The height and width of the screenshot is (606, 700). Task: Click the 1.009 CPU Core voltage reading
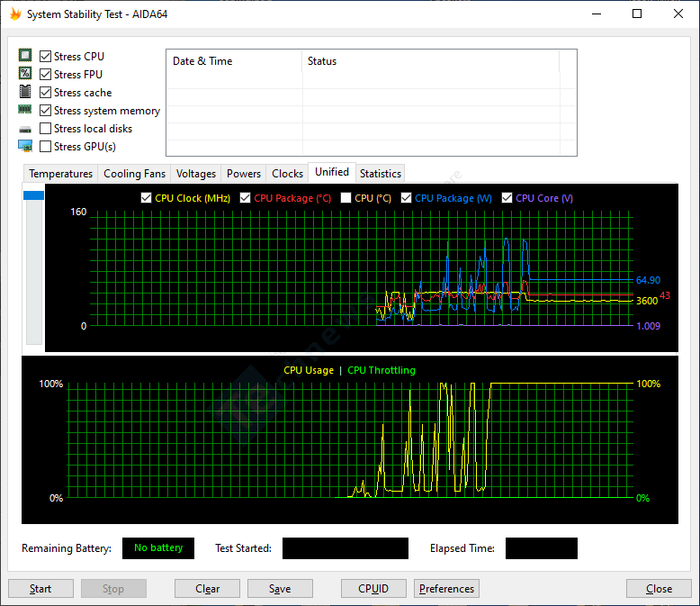648,326
